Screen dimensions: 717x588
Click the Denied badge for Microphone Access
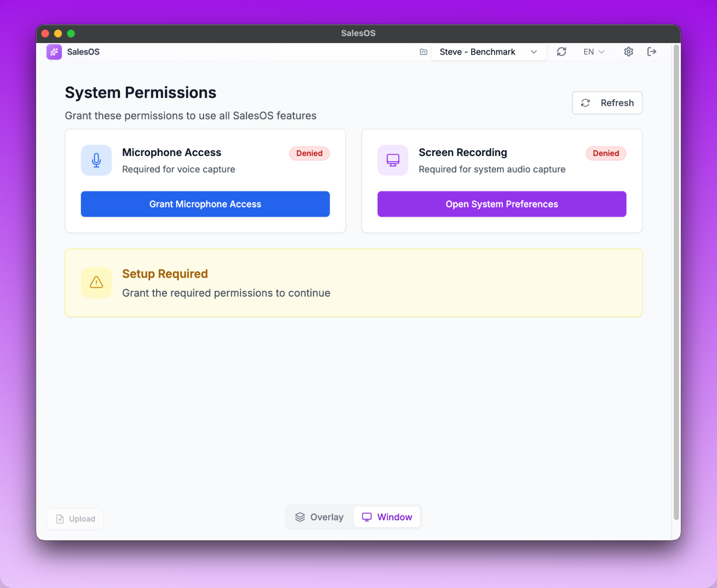click(309, 153)
